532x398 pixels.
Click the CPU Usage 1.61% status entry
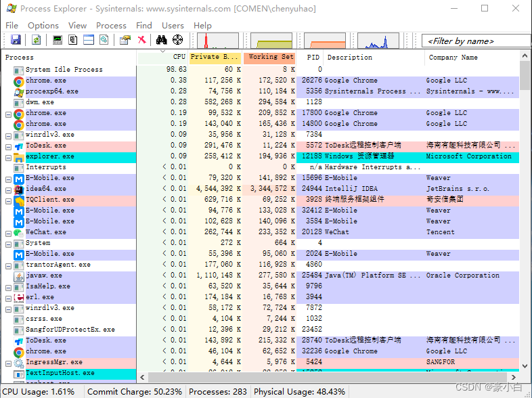[39, 391]
